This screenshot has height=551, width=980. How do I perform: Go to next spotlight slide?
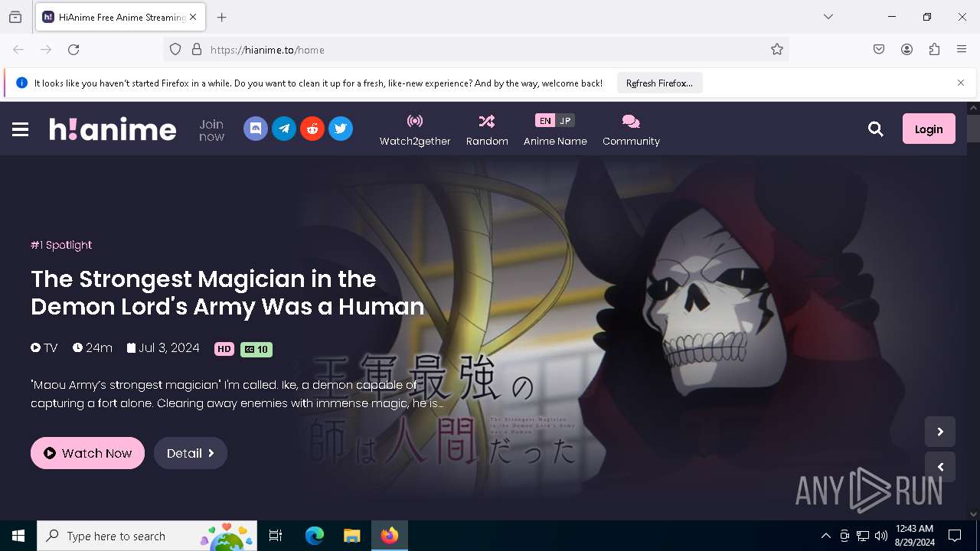(940, 432)
